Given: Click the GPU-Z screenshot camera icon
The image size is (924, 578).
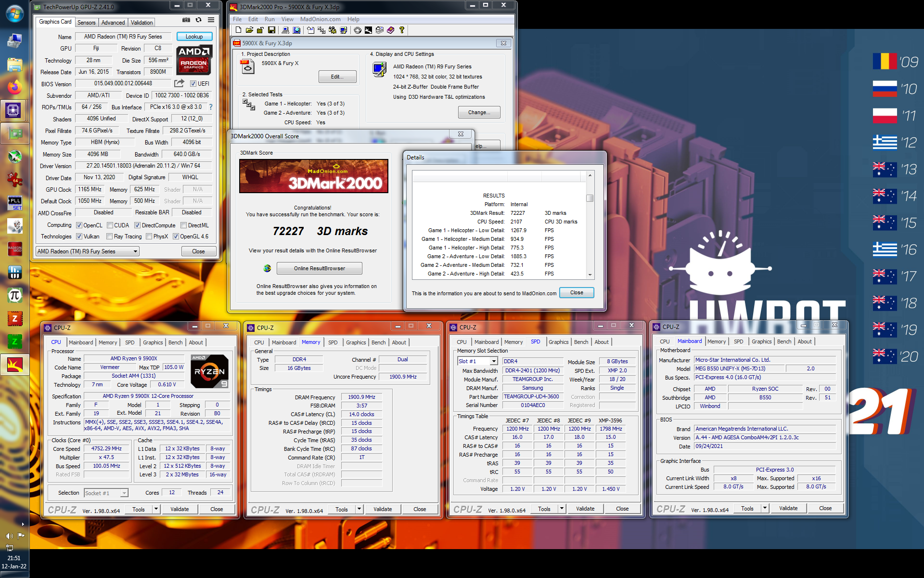Looking at the screenshot, I should pos(186,20).
